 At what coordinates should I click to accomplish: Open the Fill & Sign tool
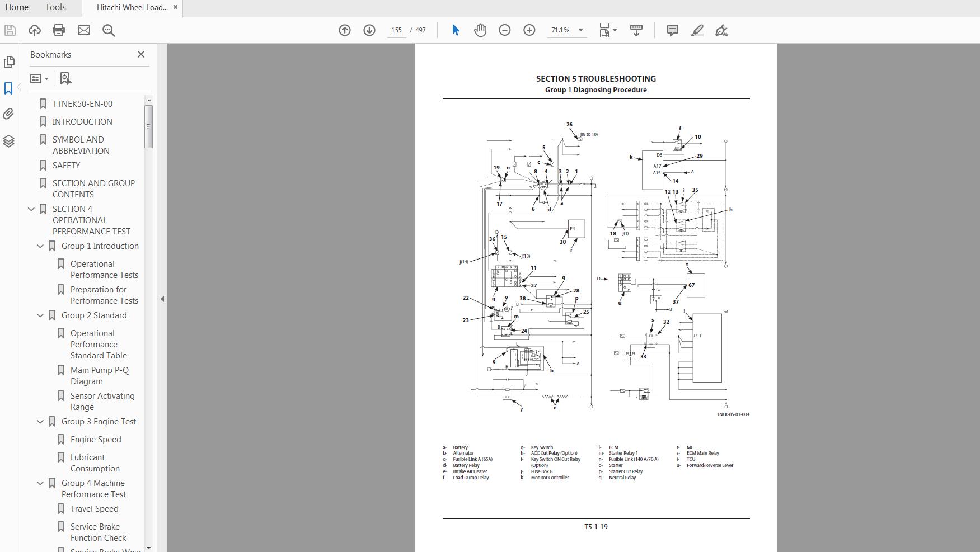click(x=721, y=30)
